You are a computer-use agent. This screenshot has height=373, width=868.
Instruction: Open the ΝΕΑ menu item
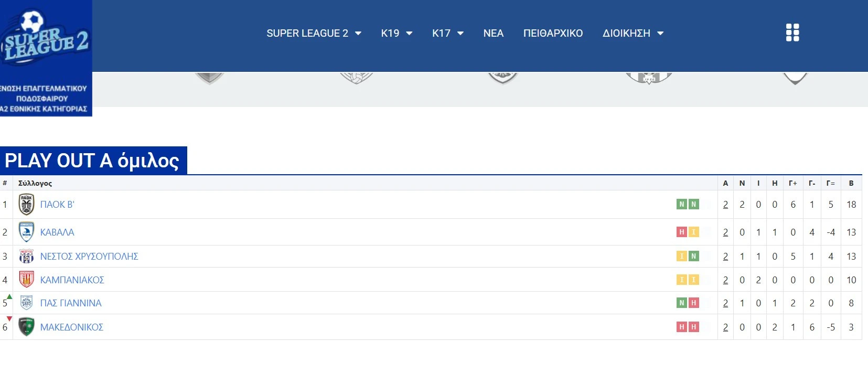(493, 33)
